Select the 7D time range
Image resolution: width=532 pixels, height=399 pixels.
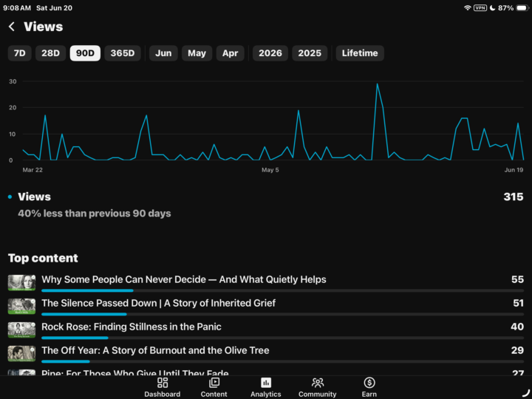20,53
